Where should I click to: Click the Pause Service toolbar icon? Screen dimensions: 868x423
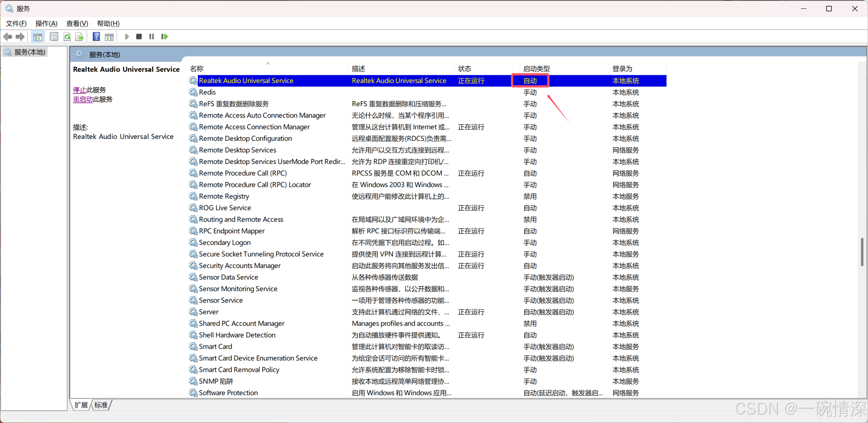pos(151,37)
